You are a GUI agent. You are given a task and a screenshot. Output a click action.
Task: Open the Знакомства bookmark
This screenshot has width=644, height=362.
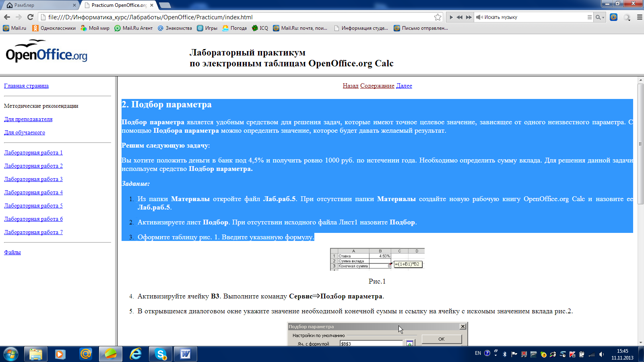[x=175, y=28]
